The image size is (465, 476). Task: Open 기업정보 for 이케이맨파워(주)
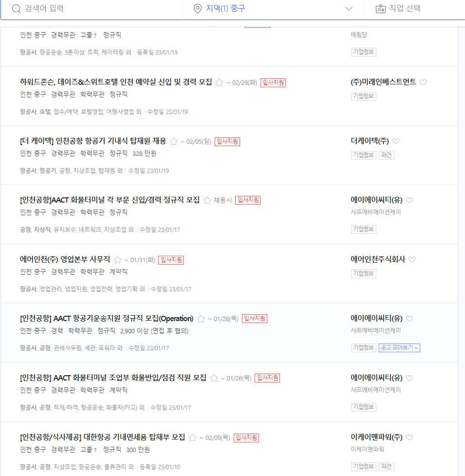click(x=363, y=467)
